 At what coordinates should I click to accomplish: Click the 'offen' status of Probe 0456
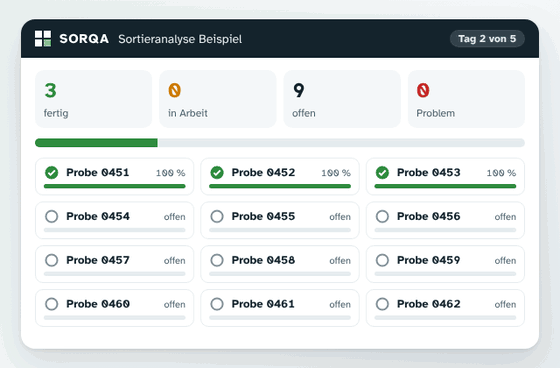505,217
